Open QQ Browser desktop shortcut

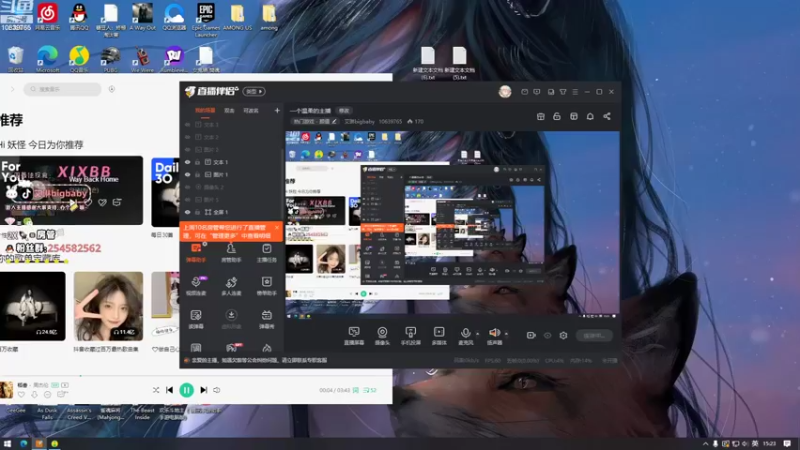point(174,15)
